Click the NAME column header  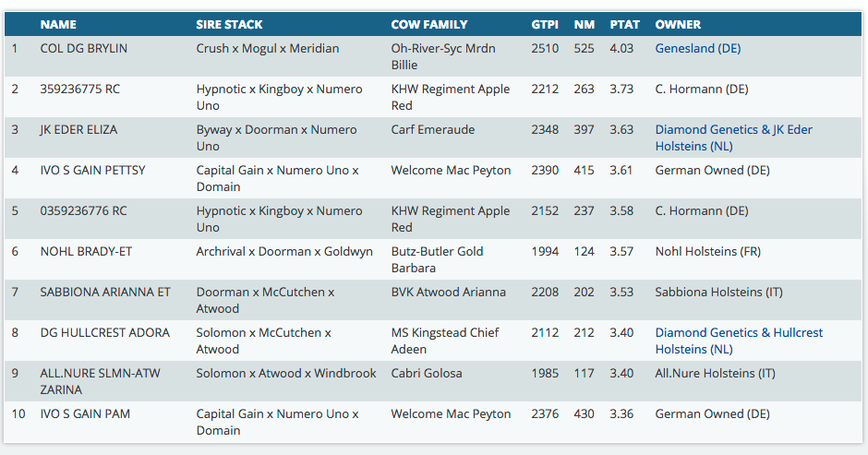(x=58, y=24)
